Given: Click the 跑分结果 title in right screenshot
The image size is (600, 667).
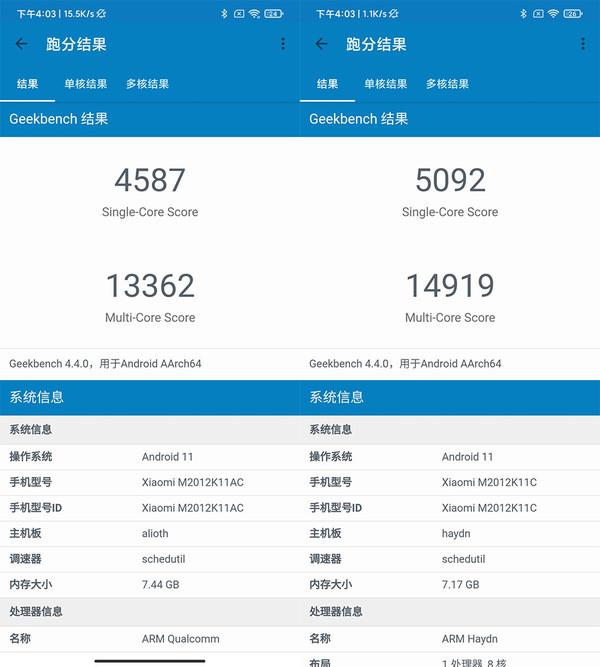Looking at the screenshot, I should pyautogui.click(x=376, y=44).
